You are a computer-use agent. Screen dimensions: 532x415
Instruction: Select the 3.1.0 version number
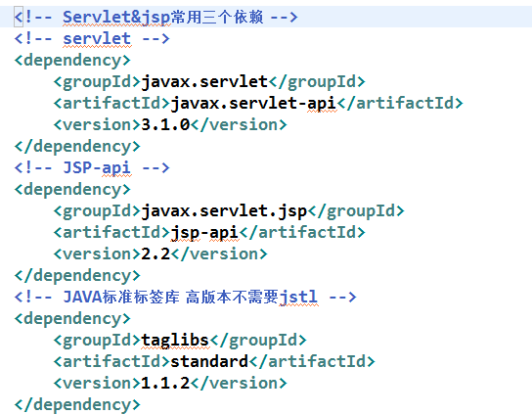(165, 125)
